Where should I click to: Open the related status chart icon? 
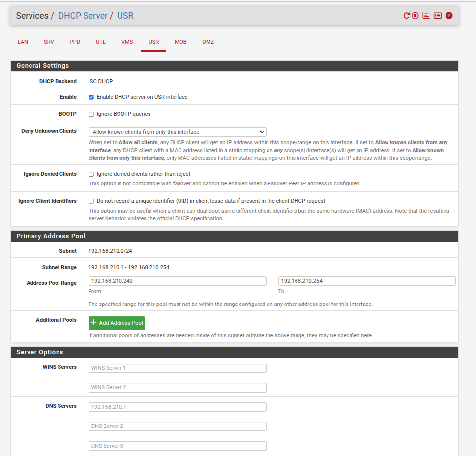point(426,16)
